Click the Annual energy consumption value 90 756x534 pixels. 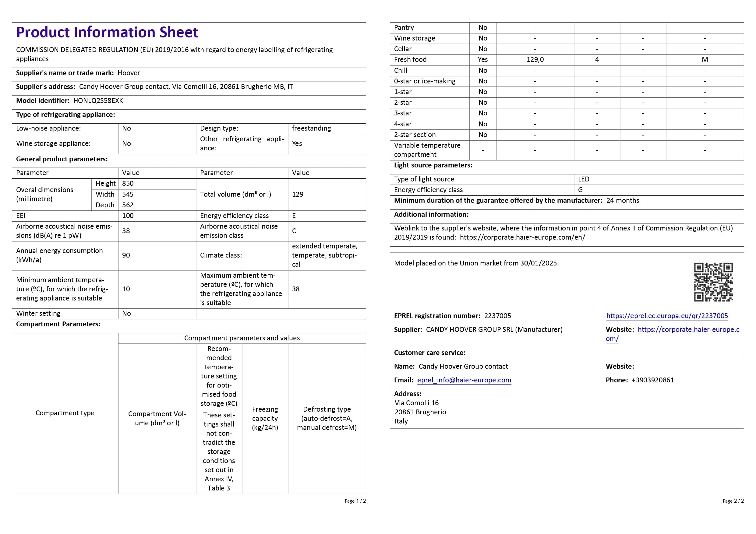[x=126, y=255]
